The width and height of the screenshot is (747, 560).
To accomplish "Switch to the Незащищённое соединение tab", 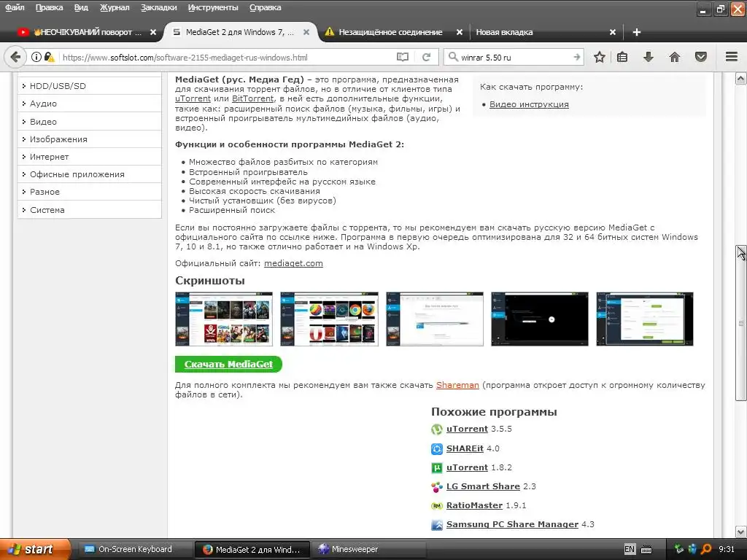I will coord(391,32).
